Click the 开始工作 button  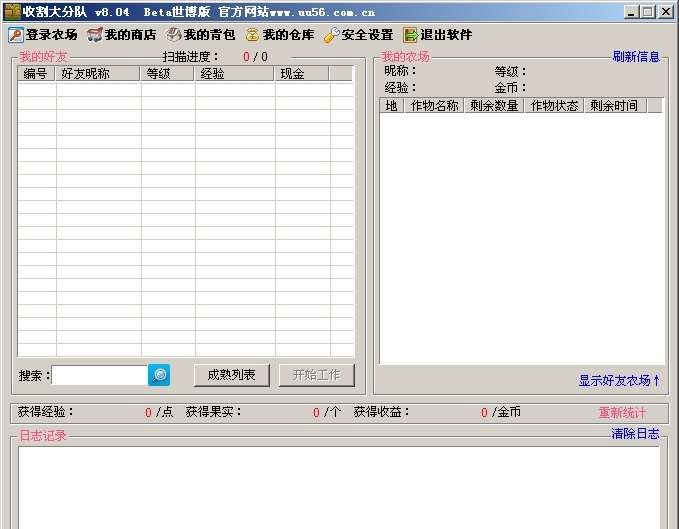tap(317, 375)
